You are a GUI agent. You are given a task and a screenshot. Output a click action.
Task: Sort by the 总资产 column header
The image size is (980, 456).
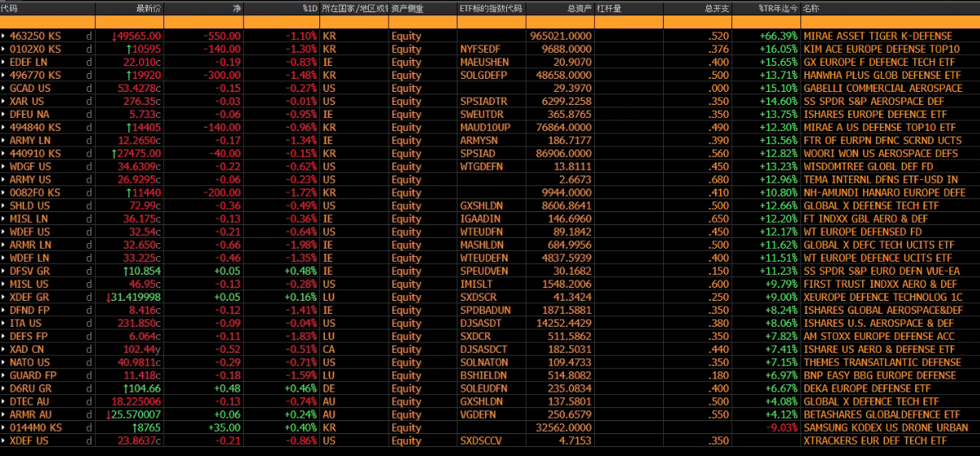click(560, 8)
